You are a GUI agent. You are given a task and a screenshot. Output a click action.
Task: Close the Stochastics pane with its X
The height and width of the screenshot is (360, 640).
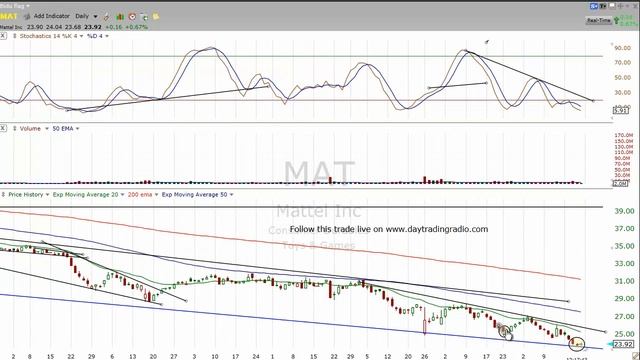3,36
